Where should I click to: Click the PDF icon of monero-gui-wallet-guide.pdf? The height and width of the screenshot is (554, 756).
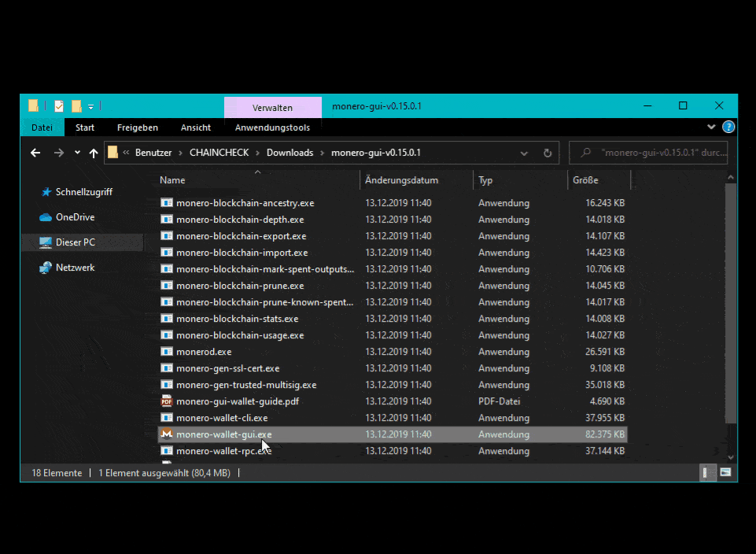[x=167, y=401]
